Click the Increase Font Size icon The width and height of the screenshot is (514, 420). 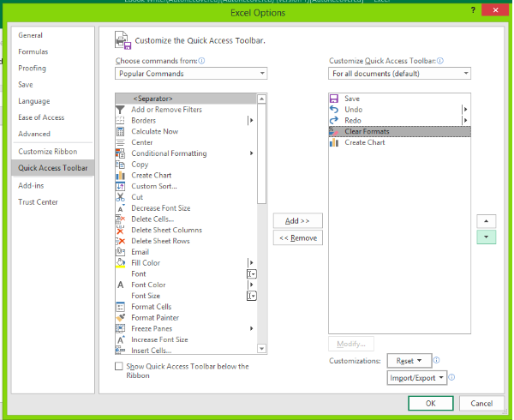(120, 339)
